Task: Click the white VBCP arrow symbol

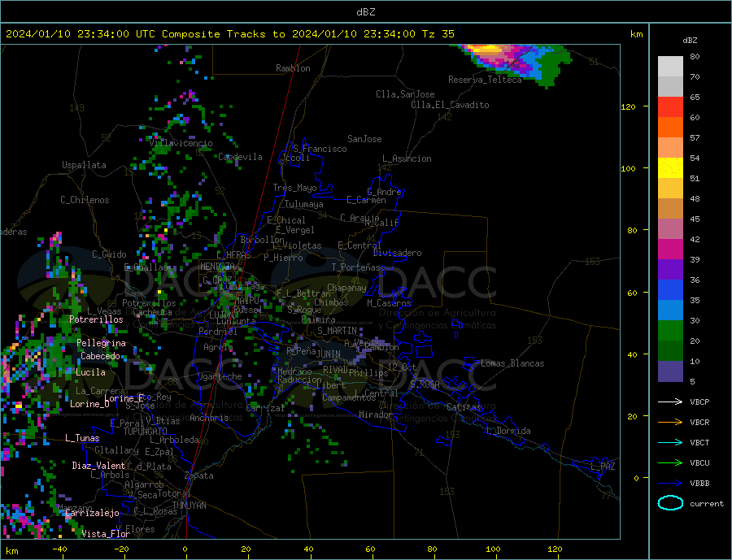Action: (670, 402)
